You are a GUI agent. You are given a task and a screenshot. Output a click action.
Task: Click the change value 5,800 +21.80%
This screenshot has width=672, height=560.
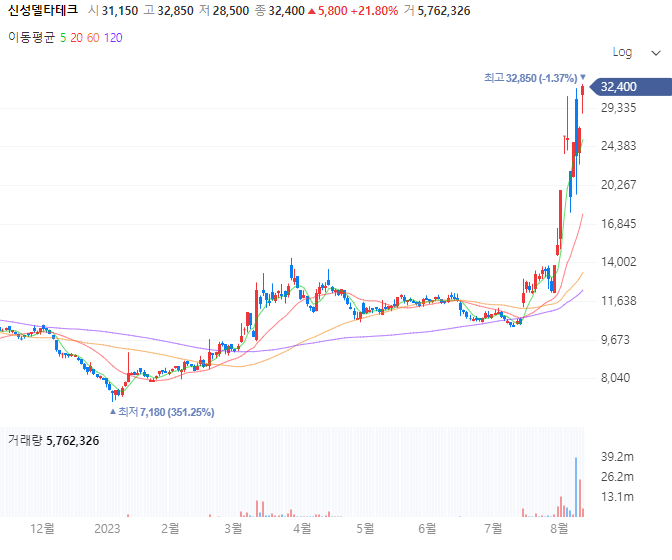(353, 11)
